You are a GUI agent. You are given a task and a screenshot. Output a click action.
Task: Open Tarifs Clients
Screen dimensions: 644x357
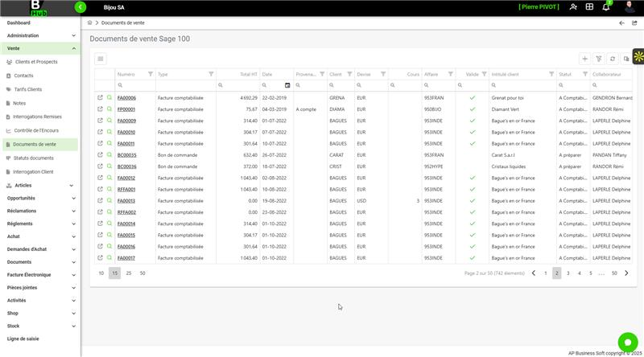[x=28, y=89]
